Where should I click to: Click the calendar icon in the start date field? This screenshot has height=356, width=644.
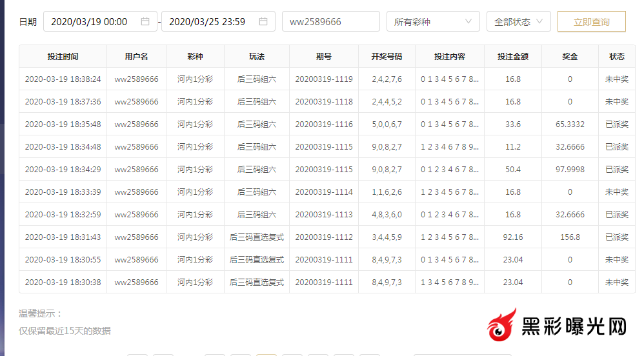coord(145,21)
